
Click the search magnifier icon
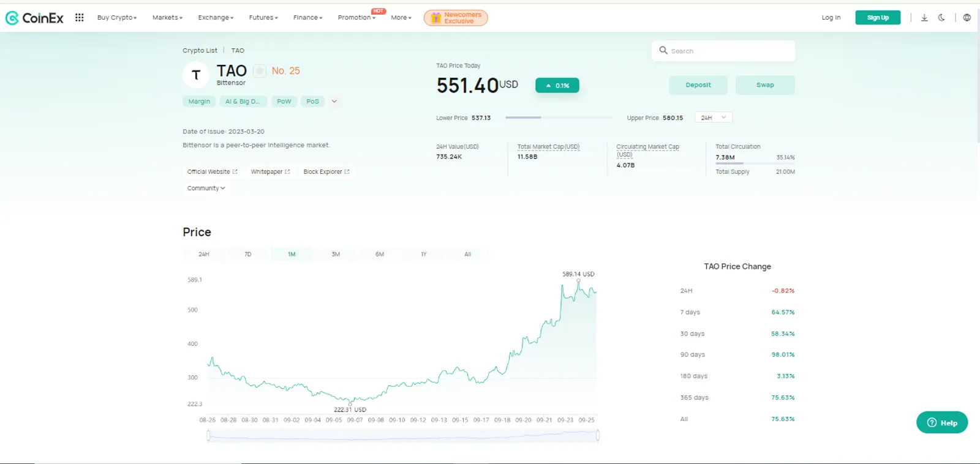(663, 50)
